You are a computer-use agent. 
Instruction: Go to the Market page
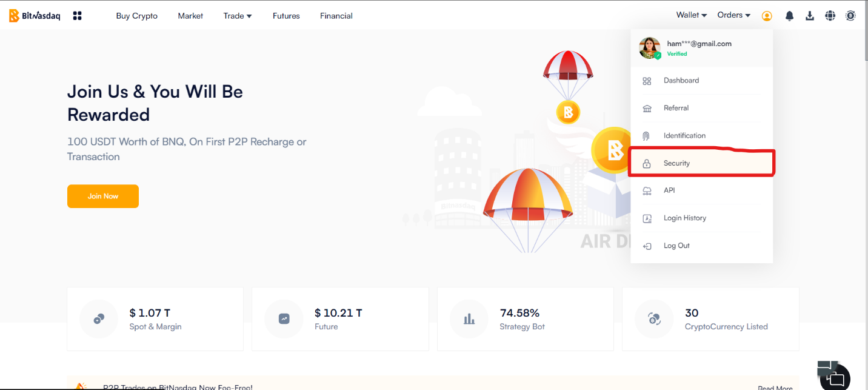[190, 16]
